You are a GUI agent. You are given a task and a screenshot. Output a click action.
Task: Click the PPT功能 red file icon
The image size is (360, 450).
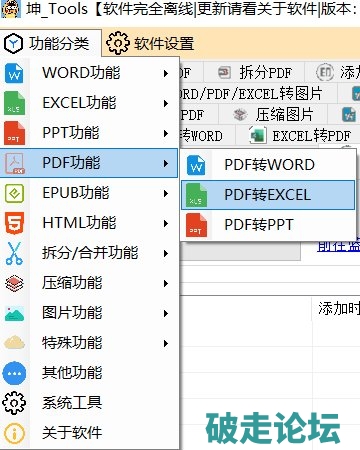point(14,133)
